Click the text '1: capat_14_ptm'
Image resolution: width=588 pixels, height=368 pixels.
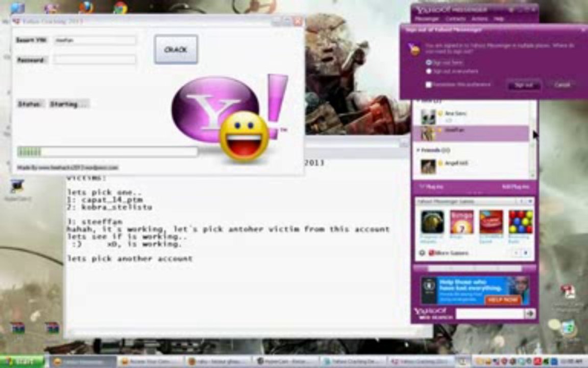(x=105, y=200)
